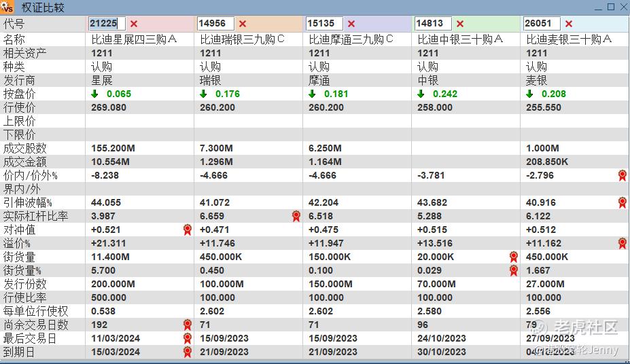Focus the code field containing 21225
630x364 pixels.
[107, 23]
